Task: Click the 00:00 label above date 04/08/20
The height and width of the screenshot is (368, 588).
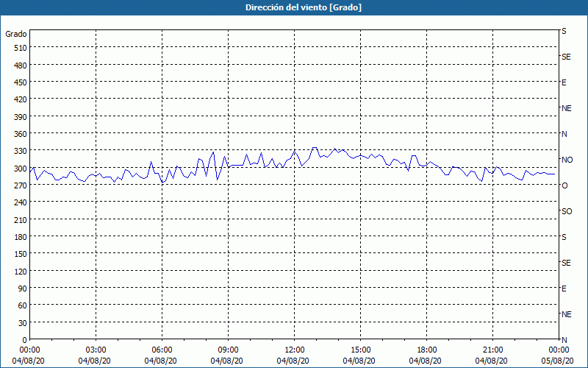Action: click(29, 350)
